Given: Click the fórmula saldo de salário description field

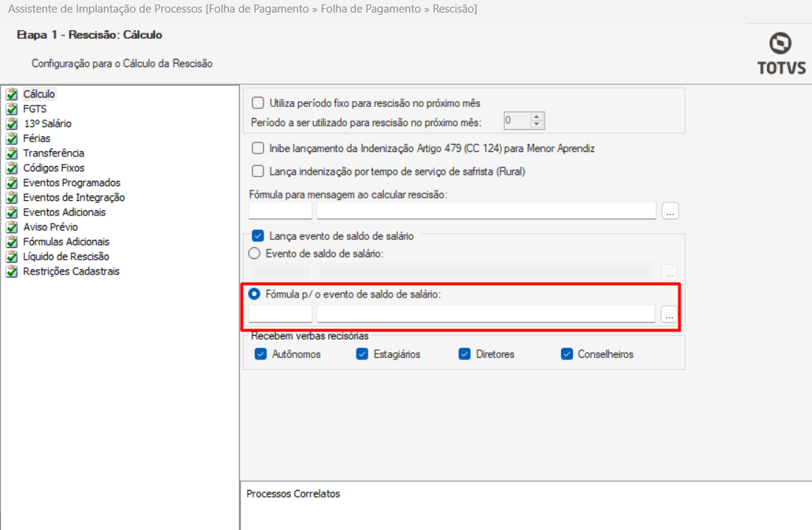Looking at the screenshot, I should (x=486, y=314).
